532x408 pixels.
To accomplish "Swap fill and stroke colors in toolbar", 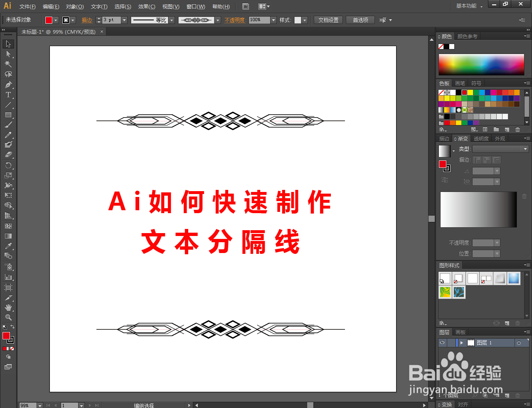I will (x=12, y=327).
